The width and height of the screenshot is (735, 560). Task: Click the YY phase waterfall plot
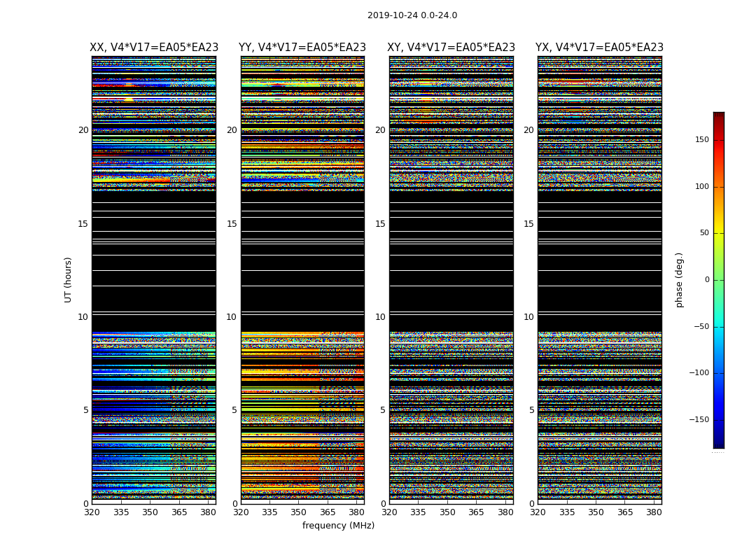coord(302,280)
